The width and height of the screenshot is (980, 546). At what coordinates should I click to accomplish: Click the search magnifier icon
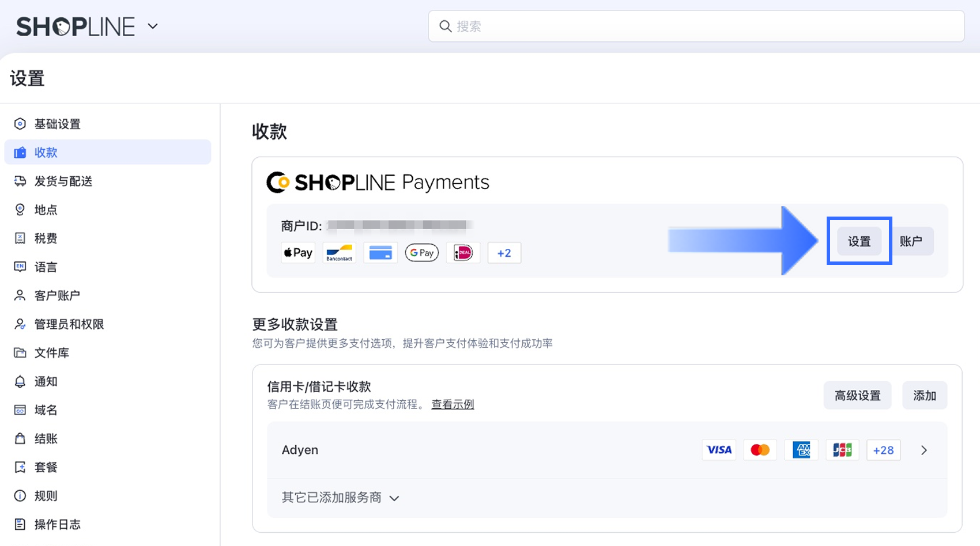pos(446,26)
